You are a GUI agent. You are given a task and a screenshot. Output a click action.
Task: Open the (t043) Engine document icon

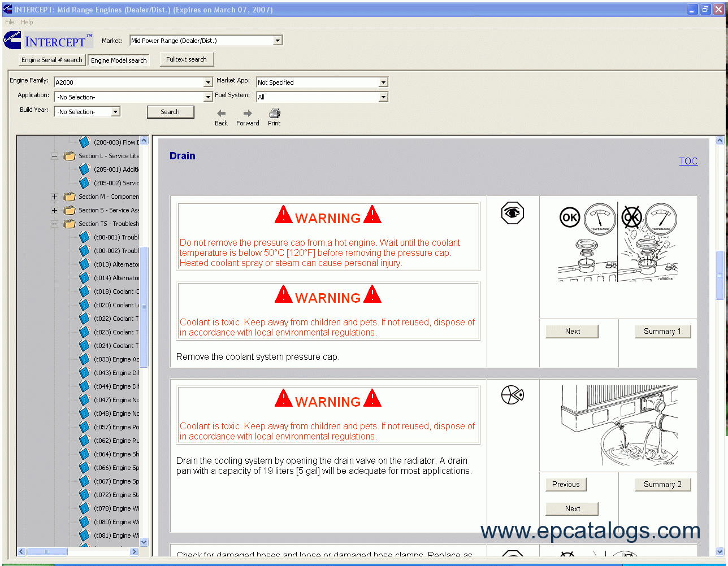[84, 373]
